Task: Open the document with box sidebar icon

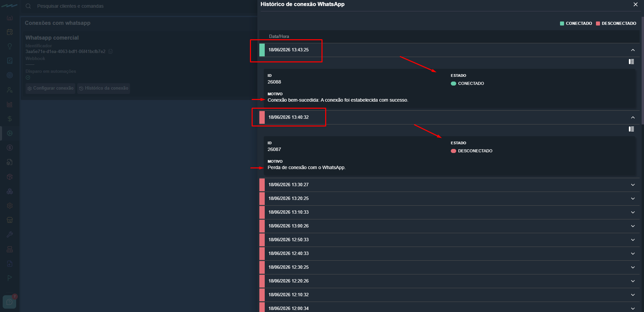Action: coord(10,162)
